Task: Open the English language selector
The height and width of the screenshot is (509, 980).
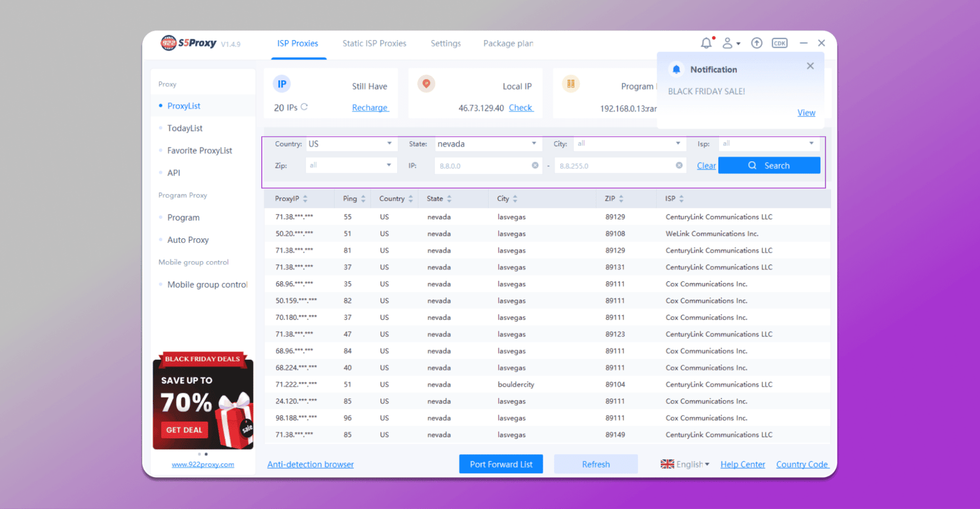Action: [685, 464]
